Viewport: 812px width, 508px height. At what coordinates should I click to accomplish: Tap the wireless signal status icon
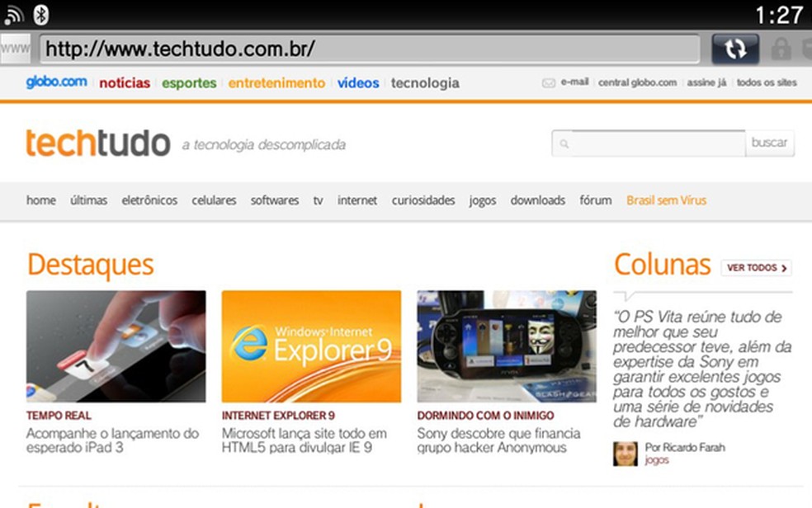point(13,15)
